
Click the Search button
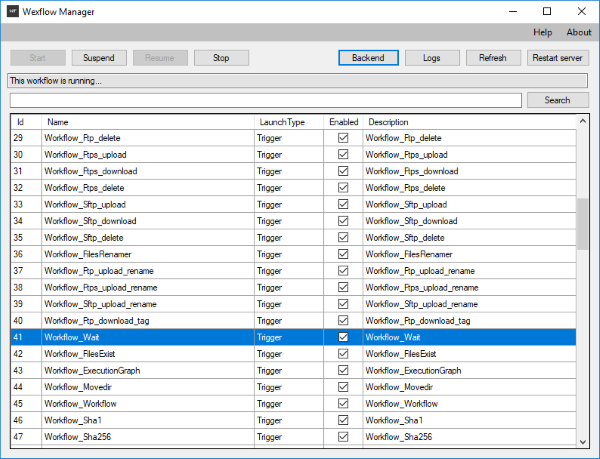point(558,100)
